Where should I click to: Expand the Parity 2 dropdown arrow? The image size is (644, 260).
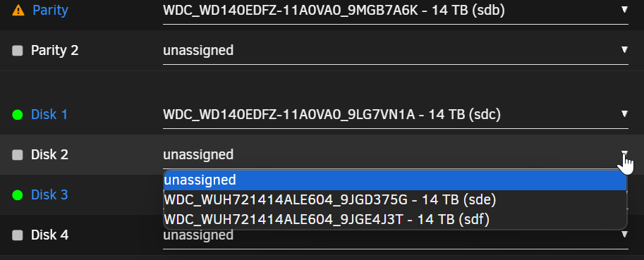click(x=624, y=49)
